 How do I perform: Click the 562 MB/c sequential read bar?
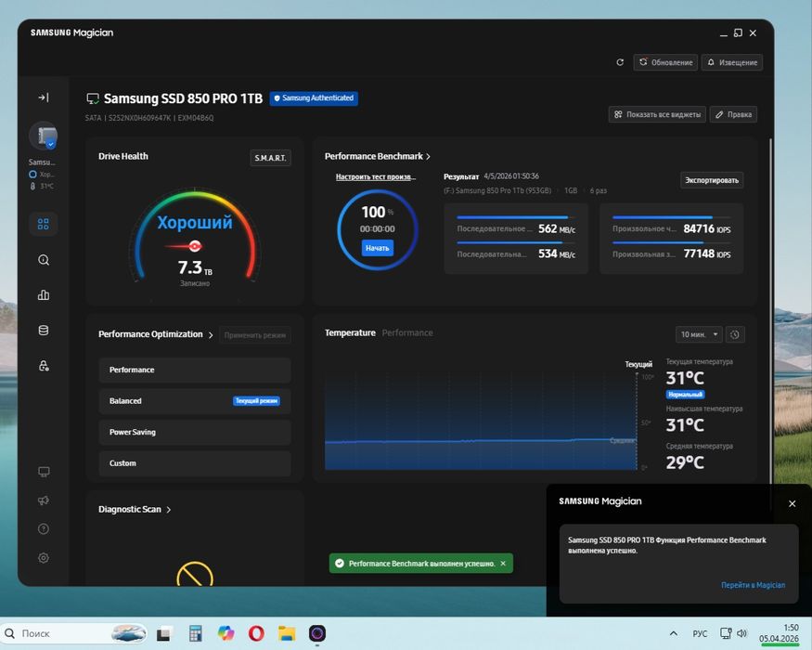516,217
